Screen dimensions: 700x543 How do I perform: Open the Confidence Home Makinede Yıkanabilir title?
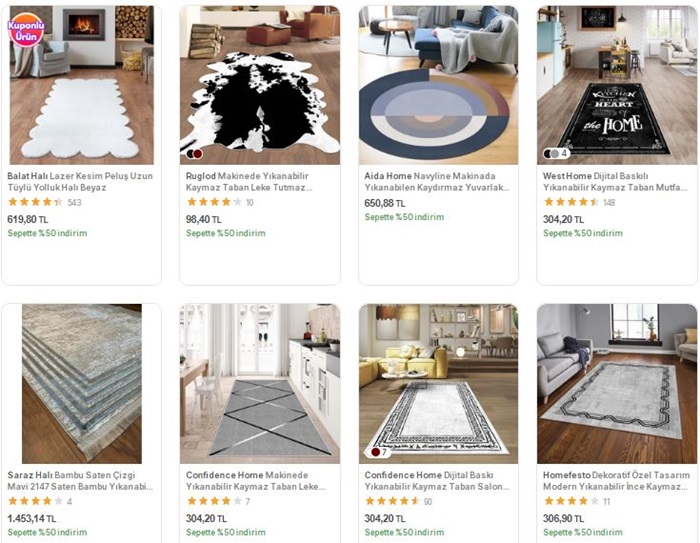pos(258,480)
